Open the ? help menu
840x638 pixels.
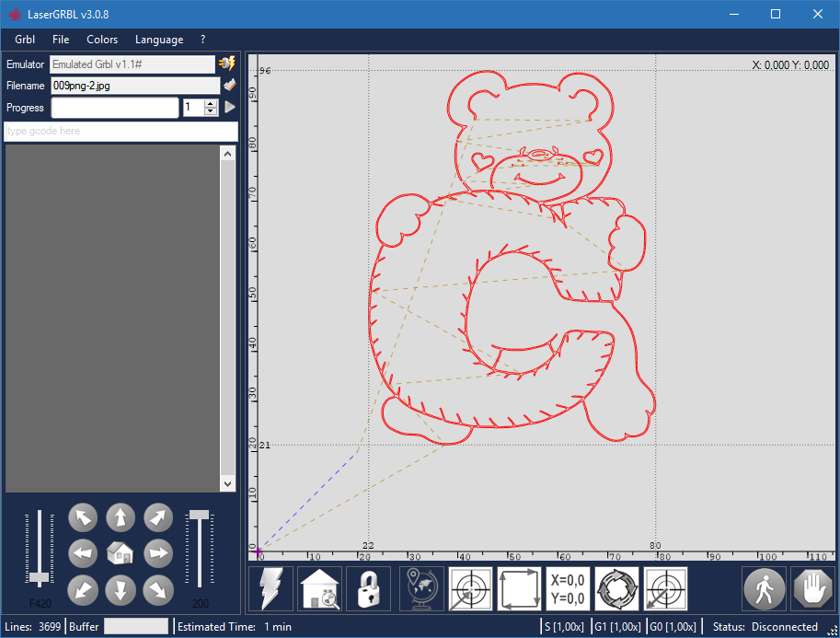pos(202,40)
